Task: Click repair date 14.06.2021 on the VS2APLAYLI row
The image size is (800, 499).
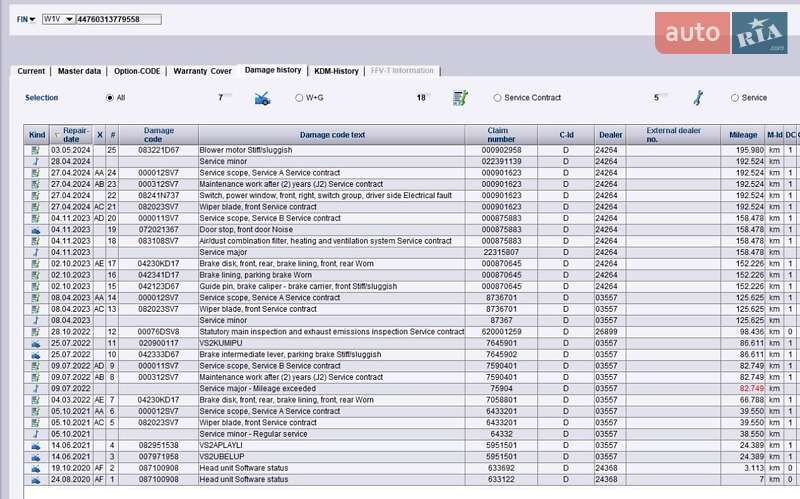Action: tap(70, 445)
